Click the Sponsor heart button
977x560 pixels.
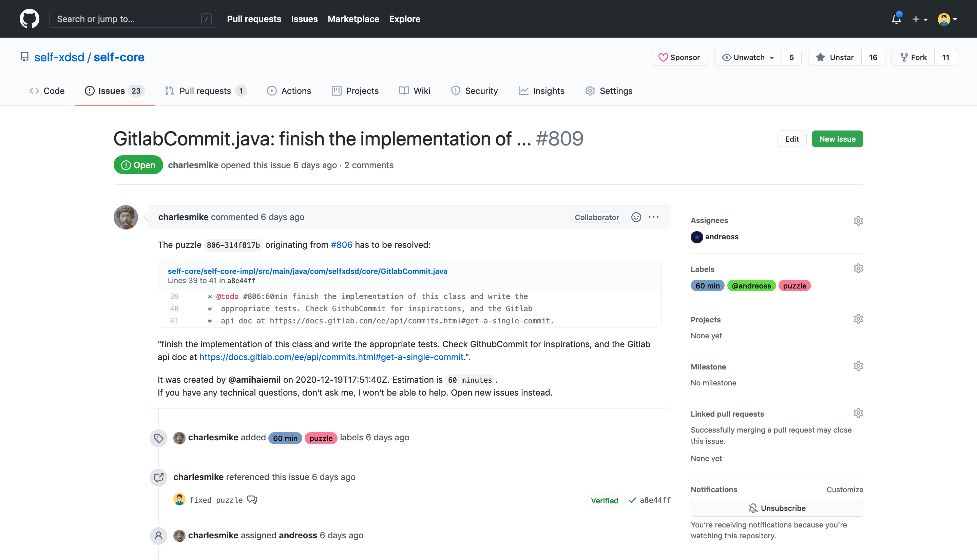point(679,57)
